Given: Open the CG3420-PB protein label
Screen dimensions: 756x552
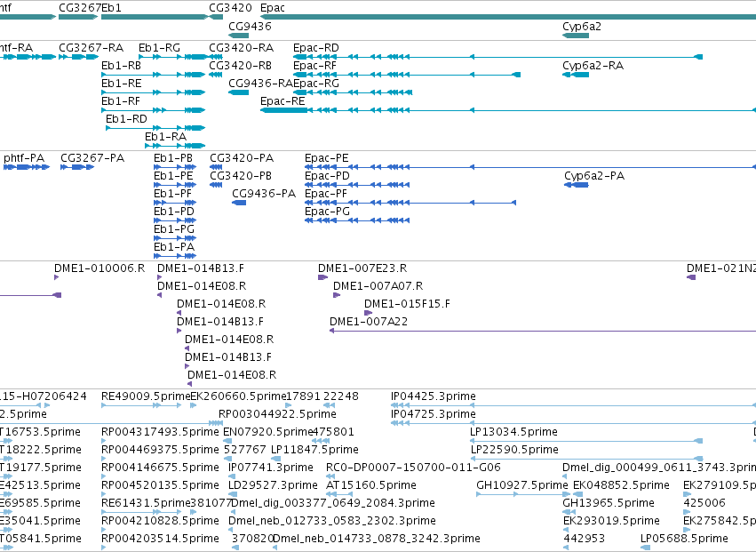Looking at the screenshot, I should tap(241, 176).
